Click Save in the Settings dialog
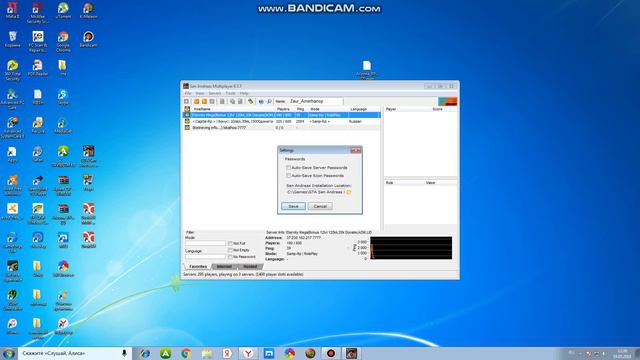This screenshot has width=640, height=360. (293, 206)
